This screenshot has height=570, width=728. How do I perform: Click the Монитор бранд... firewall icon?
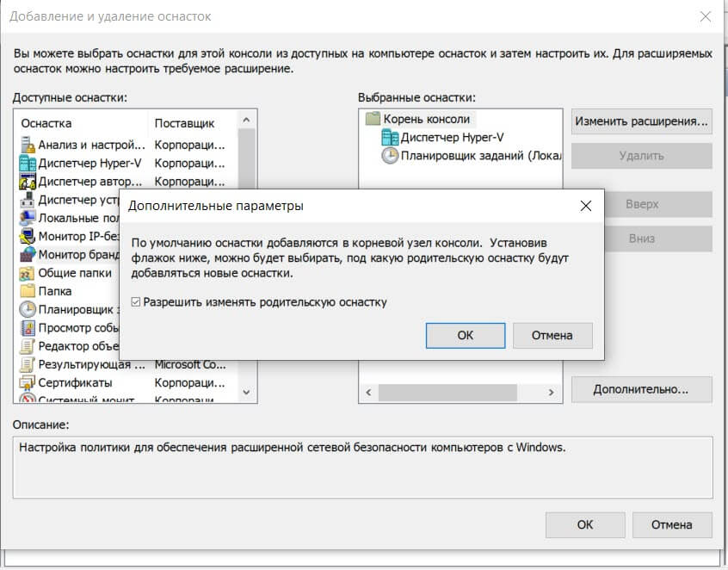pyautogui.click(x=28, y=255)
